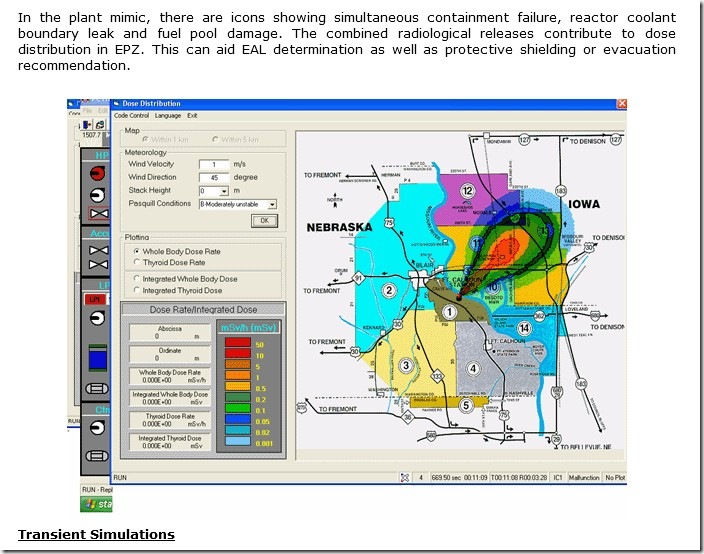Screen dimensions: 704x554
Task: Open the Stack Height dropdown
Action: coord(225,190)
